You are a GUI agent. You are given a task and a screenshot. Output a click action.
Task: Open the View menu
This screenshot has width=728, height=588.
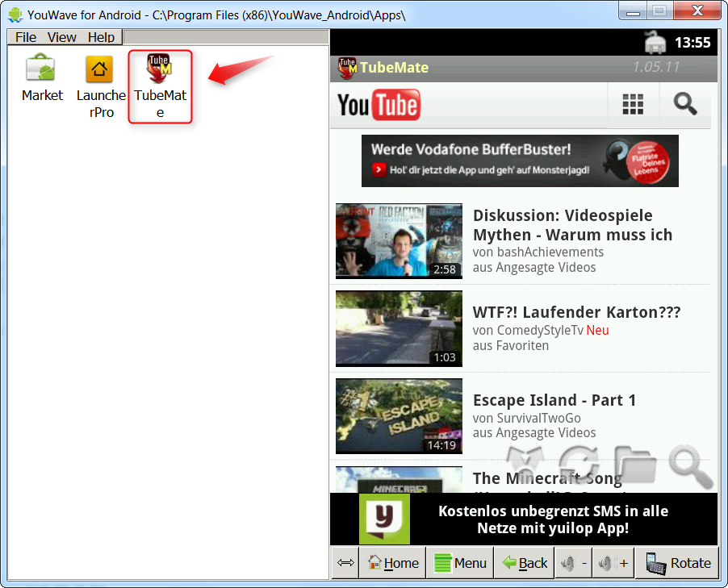point(61,37)
